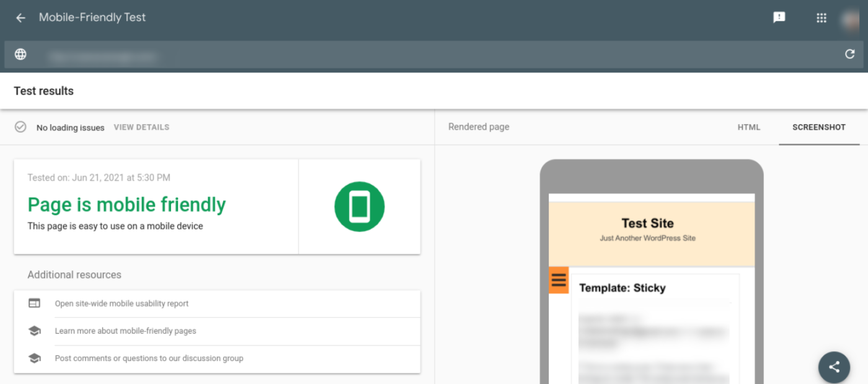Click the Test results heading
Image resolution: width=868 pixels, height=384 pixels.
point(43,91)
